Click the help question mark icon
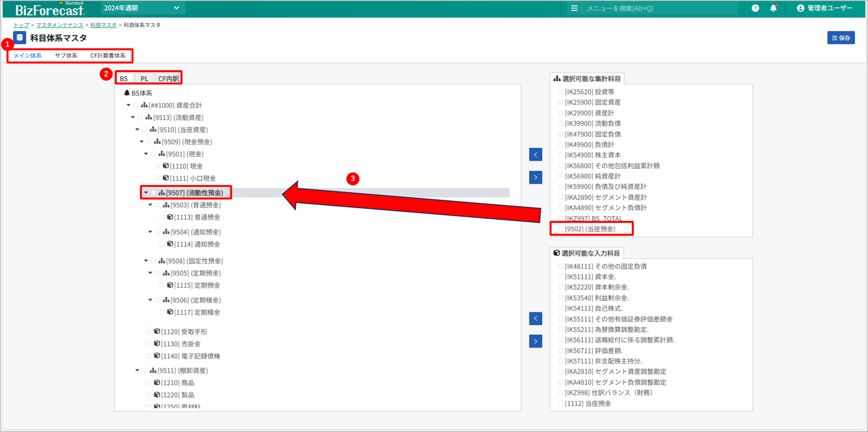The width and height of the screenshot is (868, 432). (x=755, y=8)
